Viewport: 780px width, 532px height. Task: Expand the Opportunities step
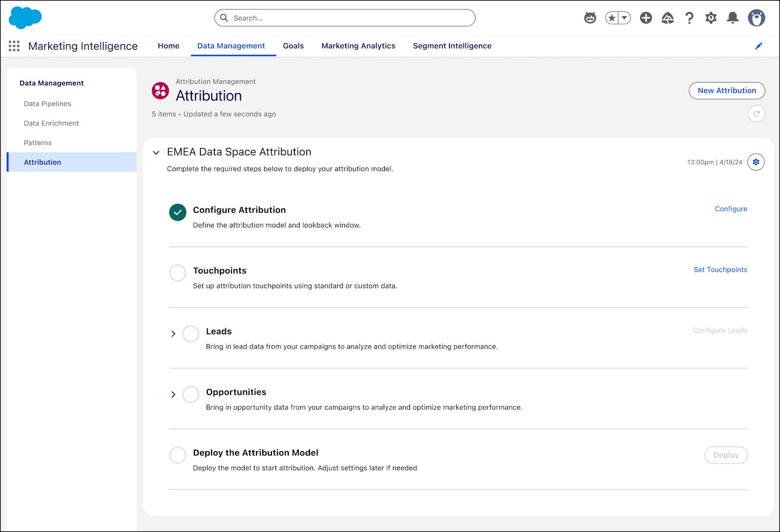tap(173, 394)
